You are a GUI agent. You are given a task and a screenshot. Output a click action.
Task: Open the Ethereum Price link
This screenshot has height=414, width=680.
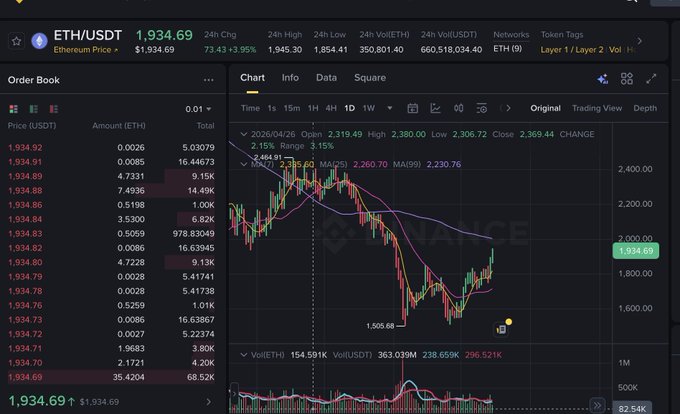click(86, 50)
